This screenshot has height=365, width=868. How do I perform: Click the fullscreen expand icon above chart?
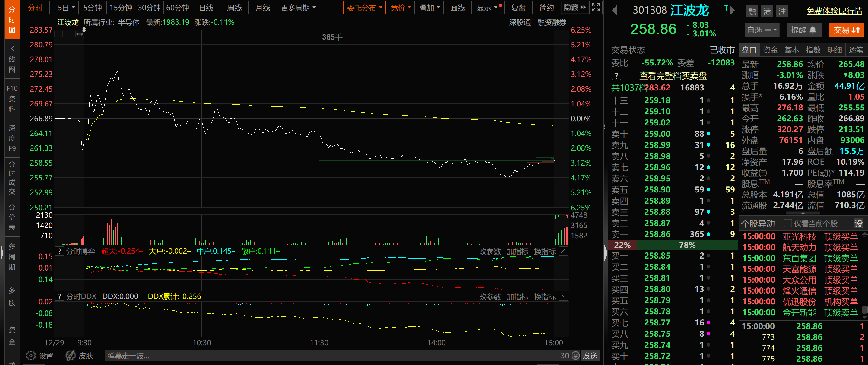pos(596,8)
